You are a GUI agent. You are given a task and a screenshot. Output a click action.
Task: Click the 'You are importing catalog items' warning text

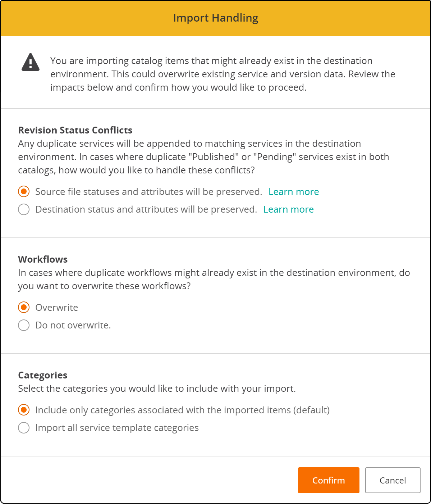(223, 74)
